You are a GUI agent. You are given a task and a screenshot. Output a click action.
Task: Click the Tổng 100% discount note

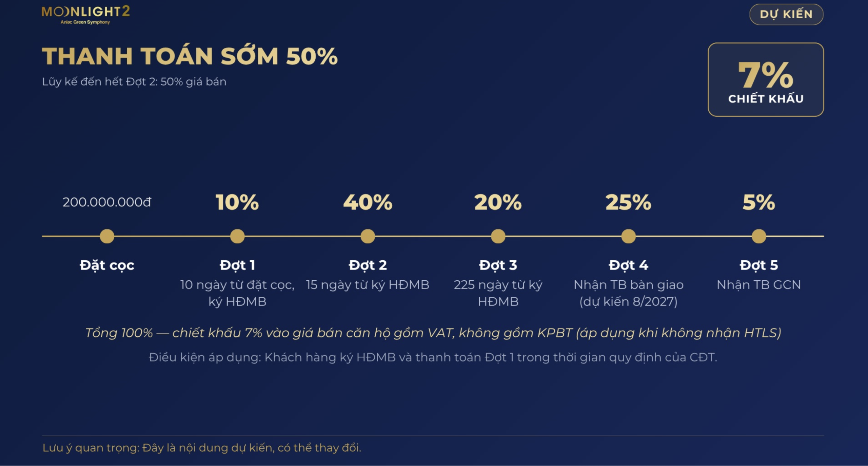(433, 333)
